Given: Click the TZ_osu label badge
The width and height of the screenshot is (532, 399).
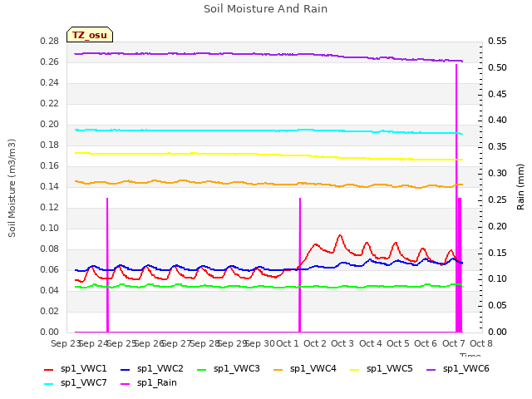Looking at the screenshot, I should tap(90, 35).
